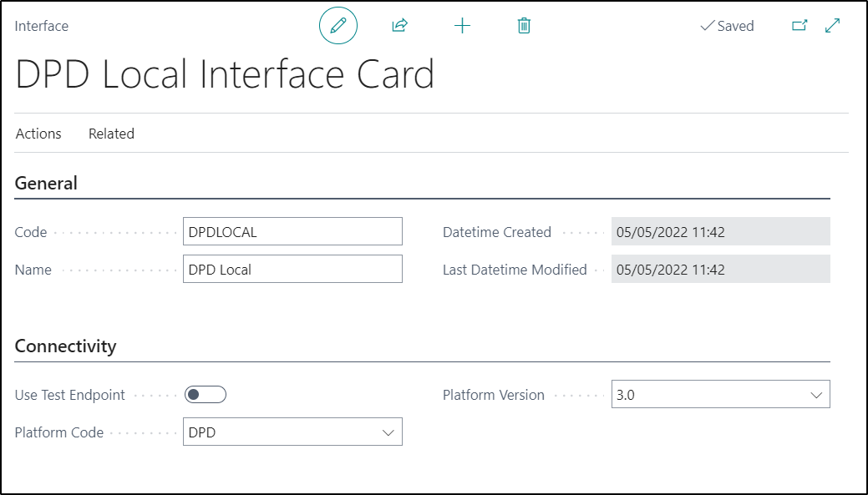Select the Last Datetime Modified value field

pyautogui.click(x=720, y=269)
